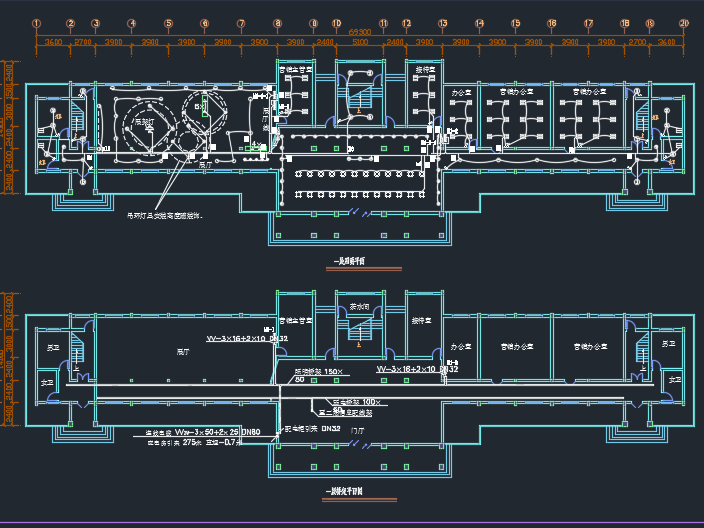Click the 接待室 label in upper plan
Screen dimensions: 704x528
point(425,69)
